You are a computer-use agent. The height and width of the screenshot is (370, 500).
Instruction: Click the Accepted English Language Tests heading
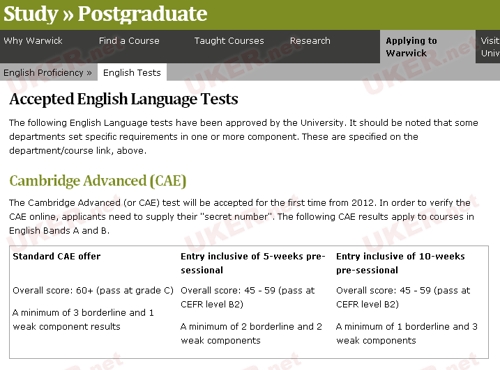point(124,99)
